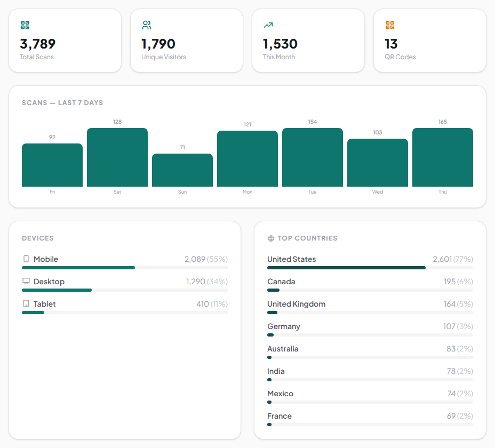Click the 74 (2%) Mexico count

pyautogui.click(x=460, y=394)
